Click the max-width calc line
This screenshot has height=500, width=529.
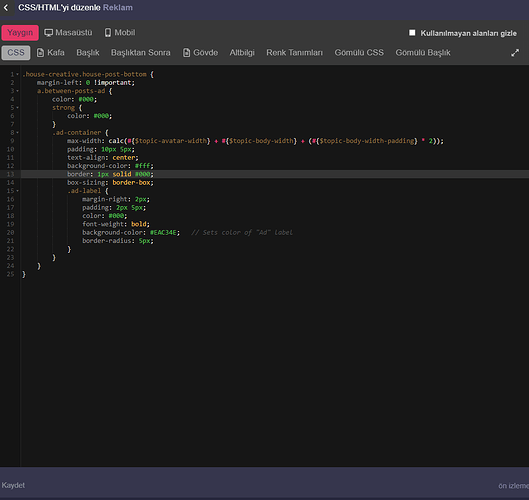click(x=255, y=141)
